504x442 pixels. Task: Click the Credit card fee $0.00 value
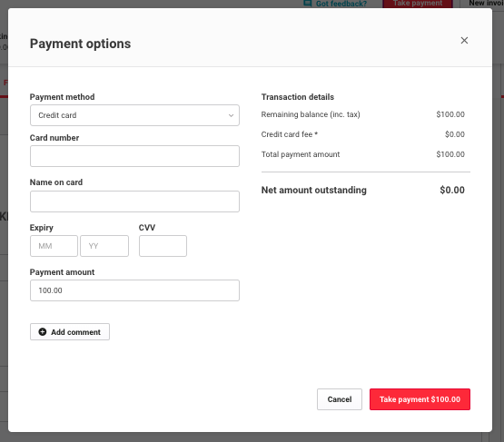tap(454, 134)
